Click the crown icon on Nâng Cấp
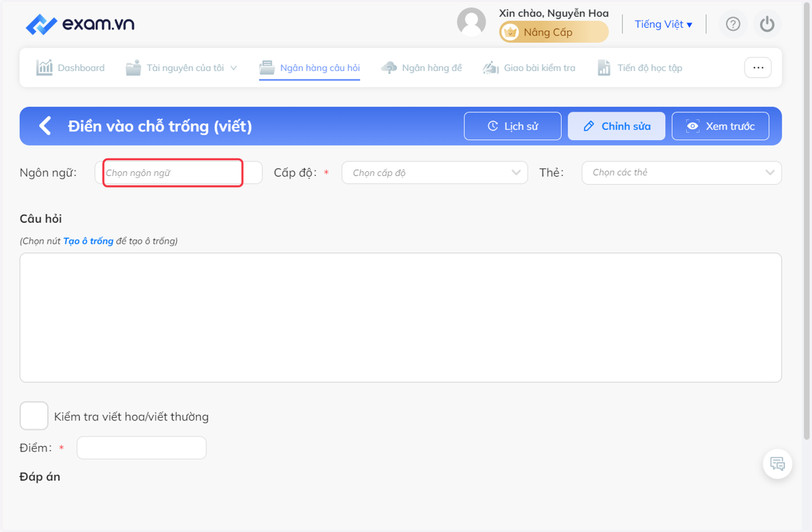Screen dimensions: 812x532 point(510,32)
